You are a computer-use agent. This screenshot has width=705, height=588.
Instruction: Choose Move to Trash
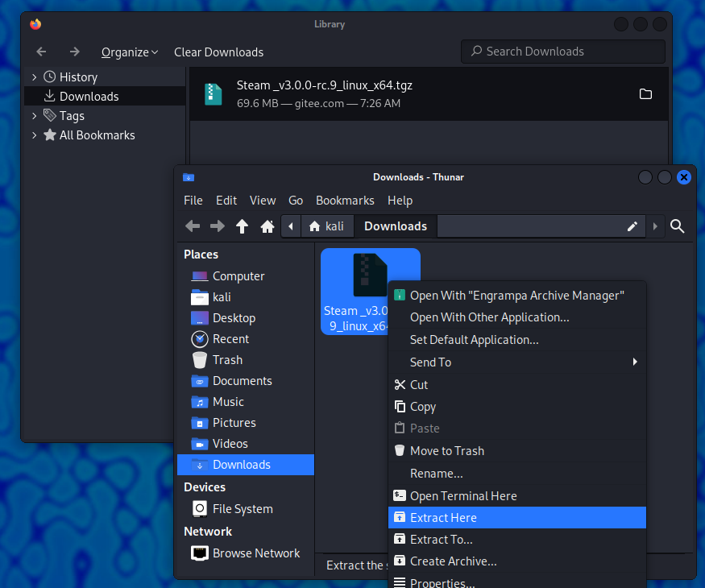pyautogui.click(x=517, y=451)
